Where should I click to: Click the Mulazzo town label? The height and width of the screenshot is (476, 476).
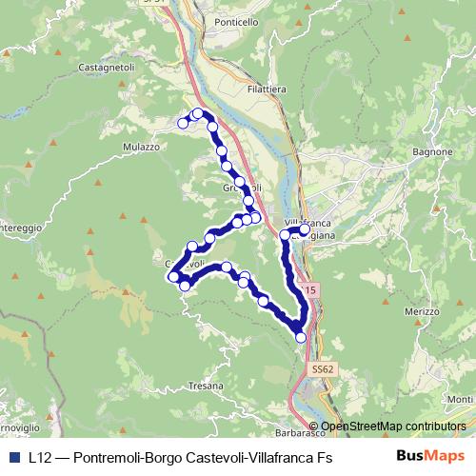pos(141,147)
